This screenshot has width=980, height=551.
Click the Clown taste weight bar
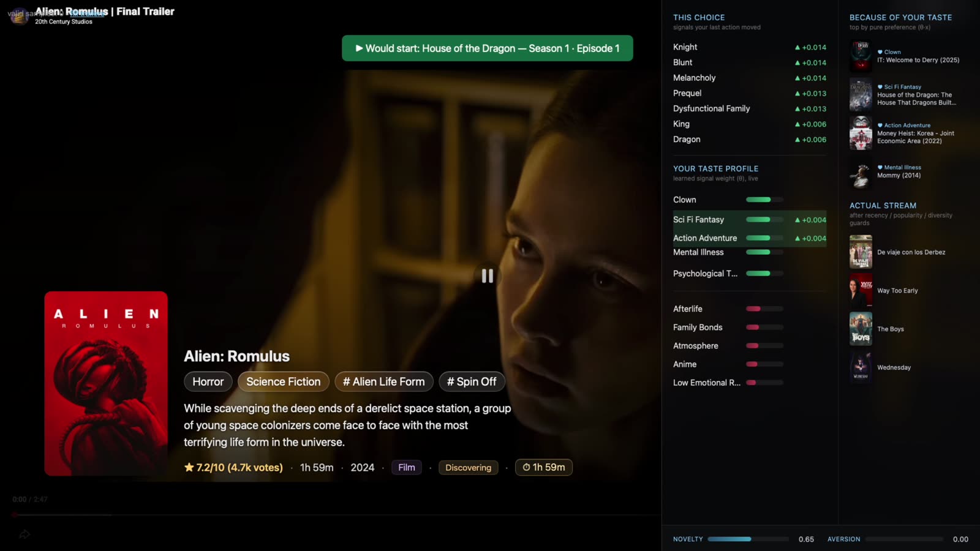click(764, 200)
